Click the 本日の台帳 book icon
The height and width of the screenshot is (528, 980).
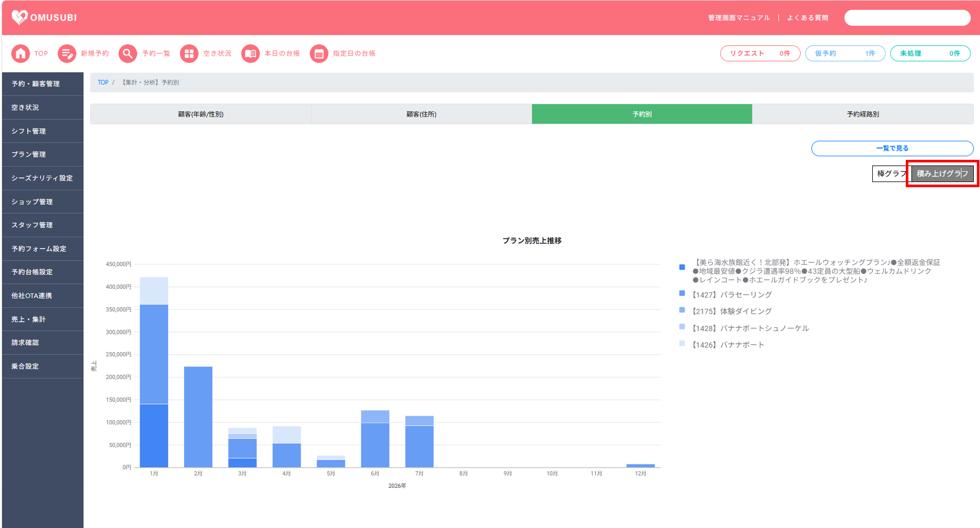(x=251, y=53)
